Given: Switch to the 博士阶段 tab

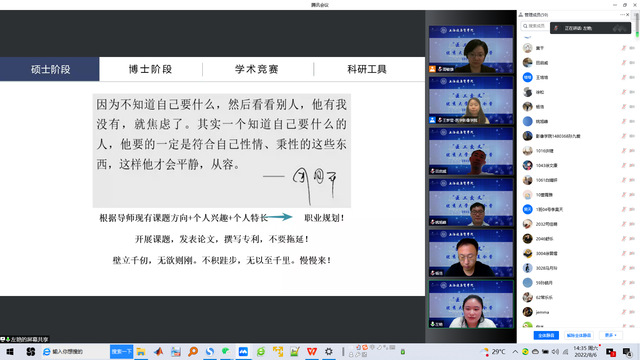Looking at the screenshot, I should [151, 69].
